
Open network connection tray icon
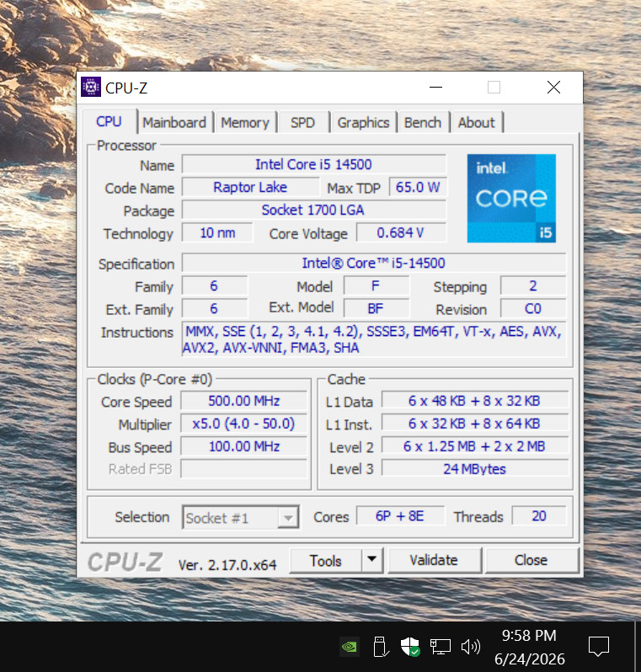pos(441,646)
